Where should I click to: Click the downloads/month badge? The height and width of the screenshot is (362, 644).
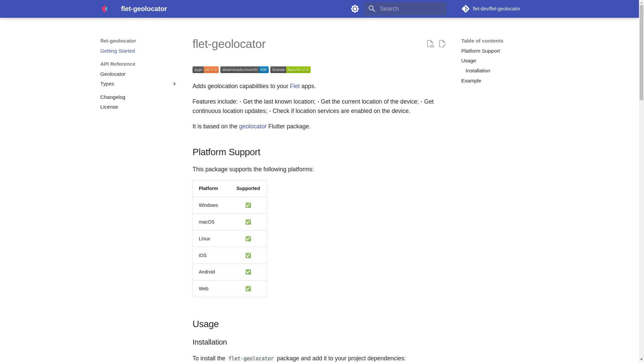[245, 70]
